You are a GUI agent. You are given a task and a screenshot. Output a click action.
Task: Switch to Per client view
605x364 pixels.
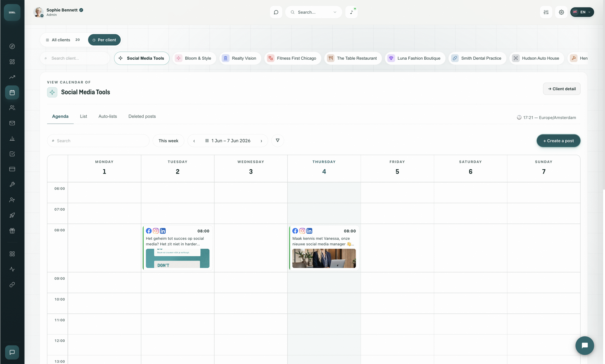pyautogui.click(x=104, y=40)
